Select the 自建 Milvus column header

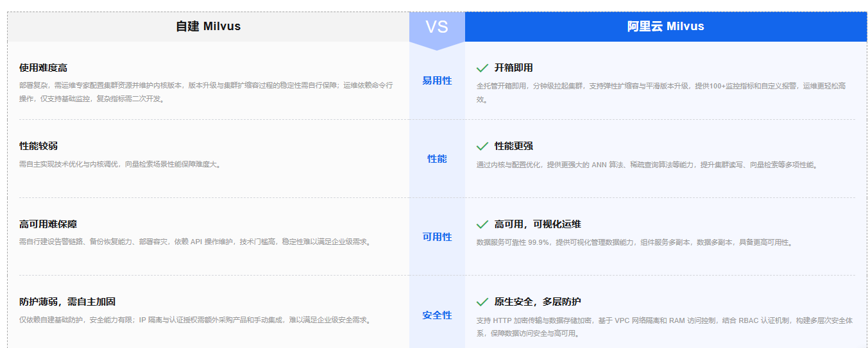point(208,27)
